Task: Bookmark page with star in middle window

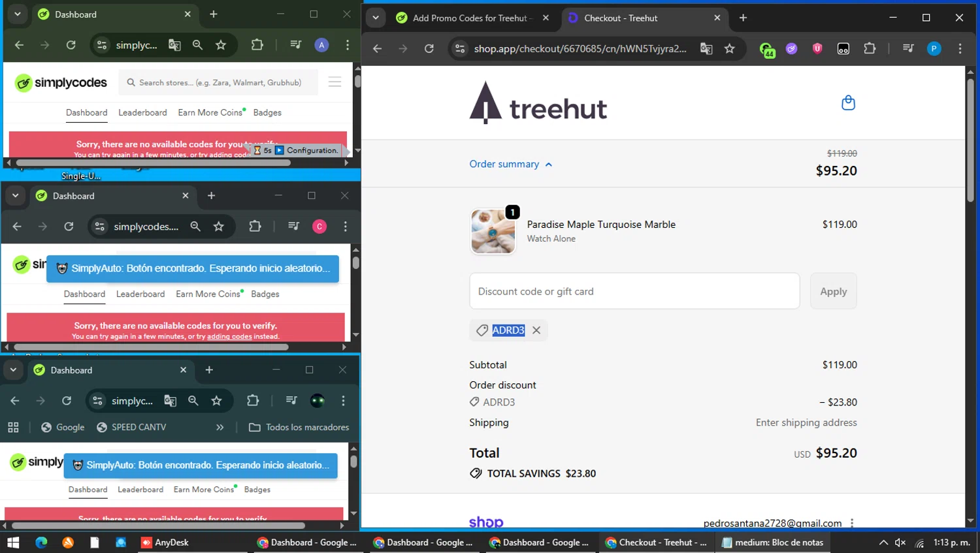Action: click(x=219, y=227)
